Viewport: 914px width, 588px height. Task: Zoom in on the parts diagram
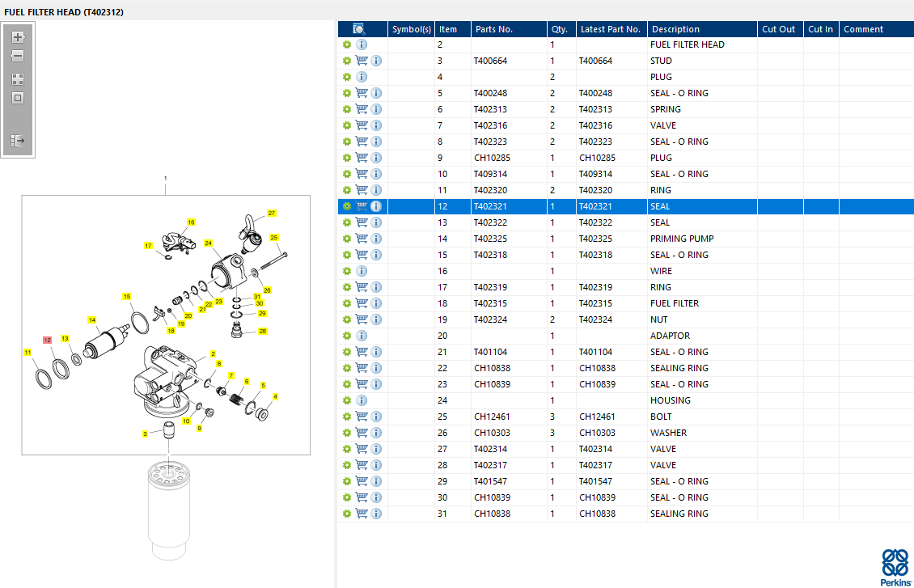click(18, 37)
